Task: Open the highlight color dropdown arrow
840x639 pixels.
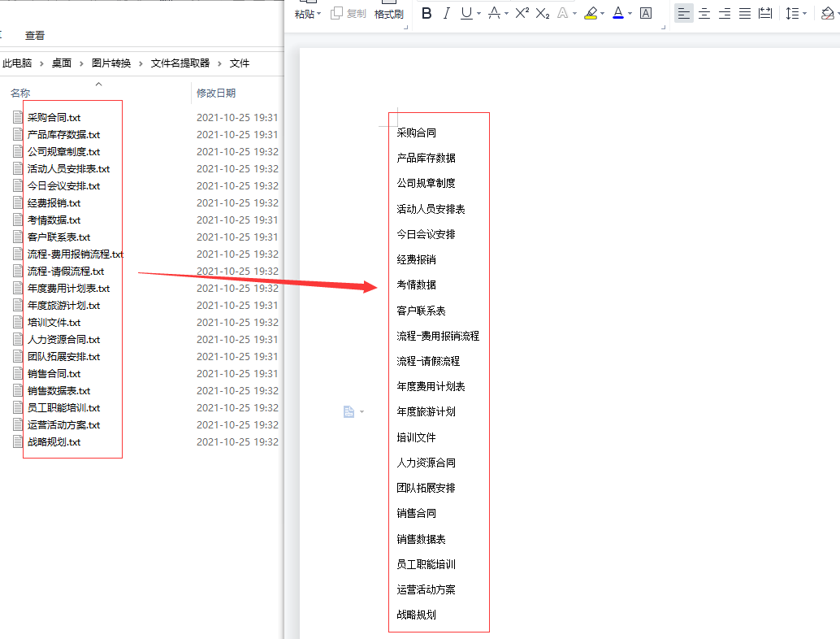Action: [x=600, y=14]
